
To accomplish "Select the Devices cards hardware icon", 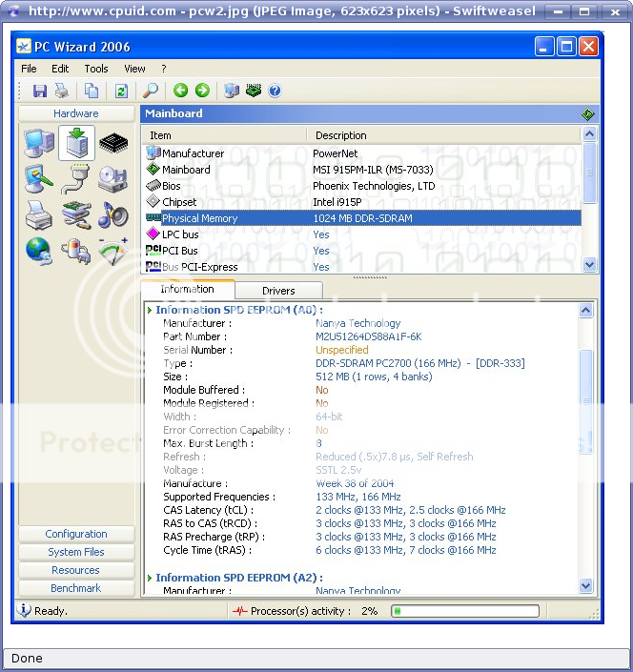I will point(76,214).
